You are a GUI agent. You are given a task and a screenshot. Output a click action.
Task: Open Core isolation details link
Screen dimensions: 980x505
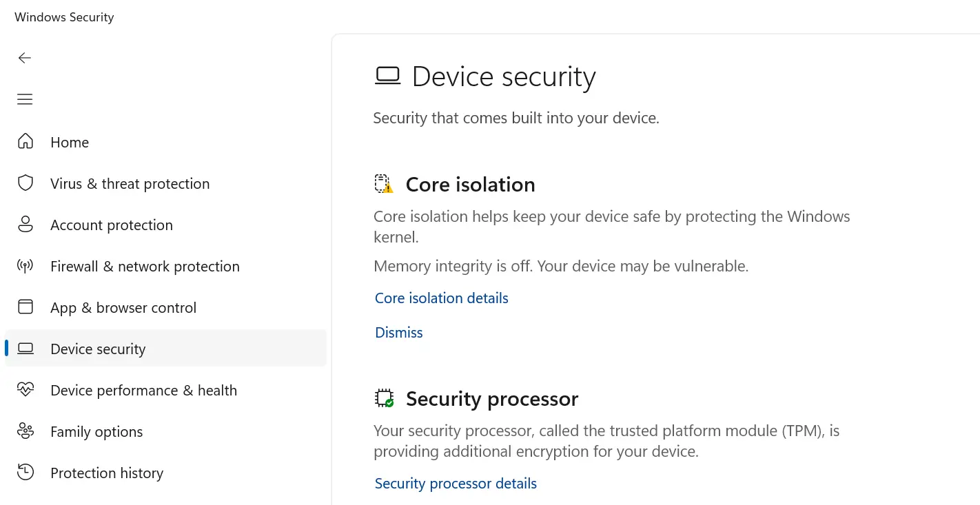(x=442, y=298)
